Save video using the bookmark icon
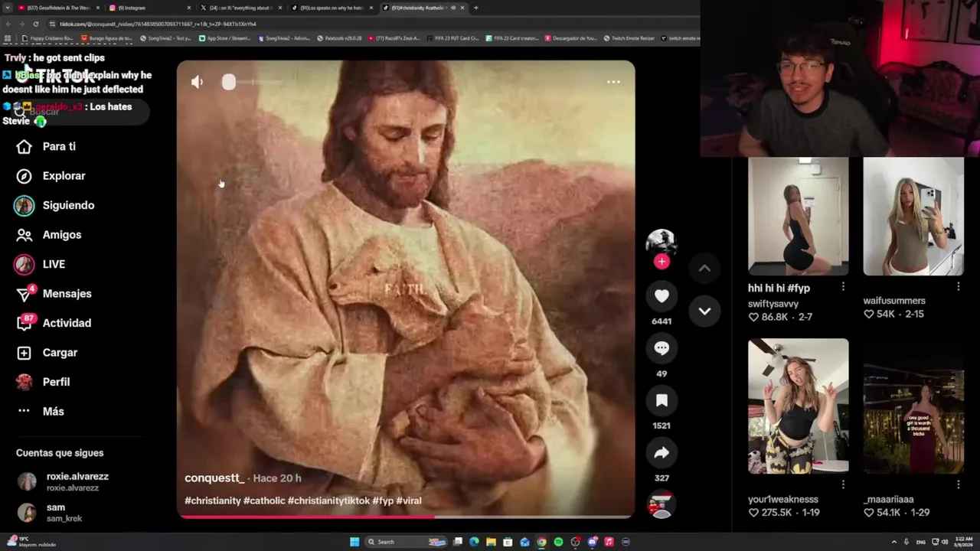The width and height of the screenshot is (980, 551). tap(661, 400)
